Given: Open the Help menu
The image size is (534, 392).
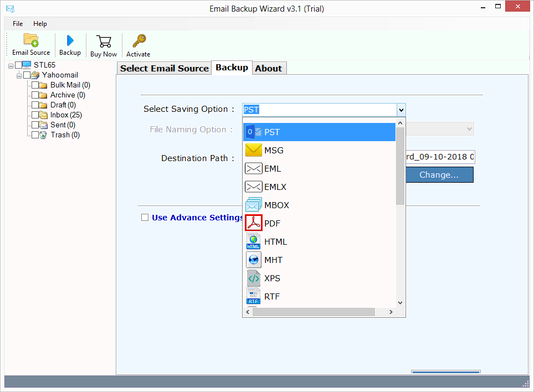Looking at the screenshot, I should pyautogui.click(x=40, y=24).
